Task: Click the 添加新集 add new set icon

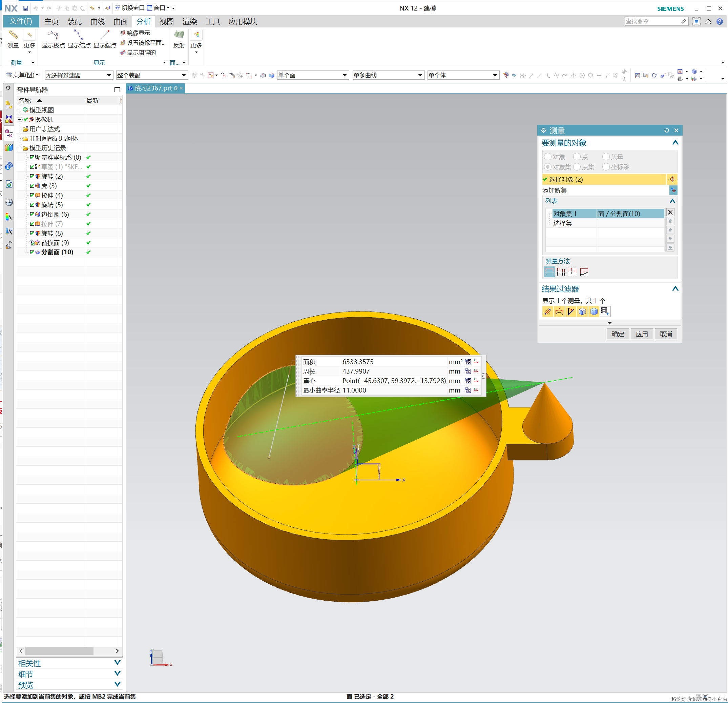Action: (673, 190)
